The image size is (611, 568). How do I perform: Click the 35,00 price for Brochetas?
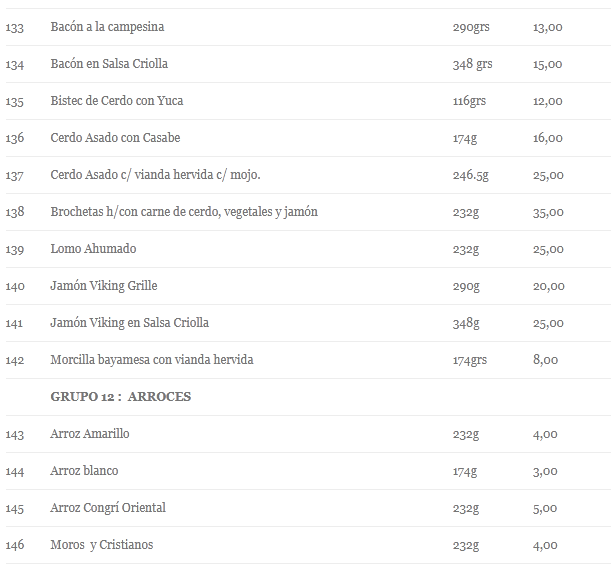pyautogui.click(x=548, y=213)
